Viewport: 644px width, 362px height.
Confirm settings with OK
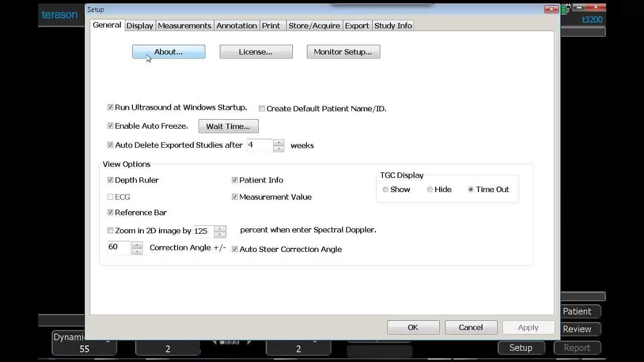pyautogui.click(x=413, y=327)
